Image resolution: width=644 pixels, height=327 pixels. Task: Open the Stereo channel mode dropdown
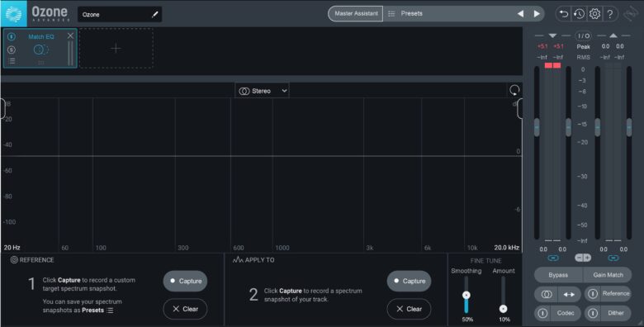click(x=262, y=91)
